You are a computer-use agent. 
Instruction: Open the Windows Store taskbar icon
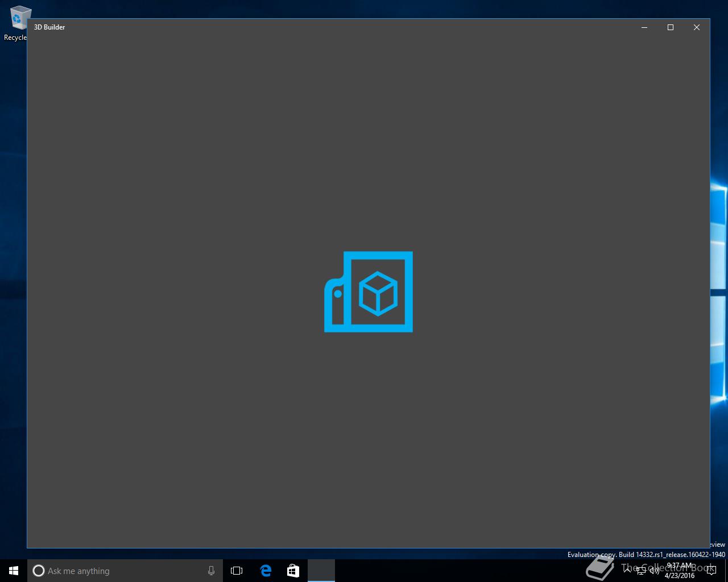point(293,571)
